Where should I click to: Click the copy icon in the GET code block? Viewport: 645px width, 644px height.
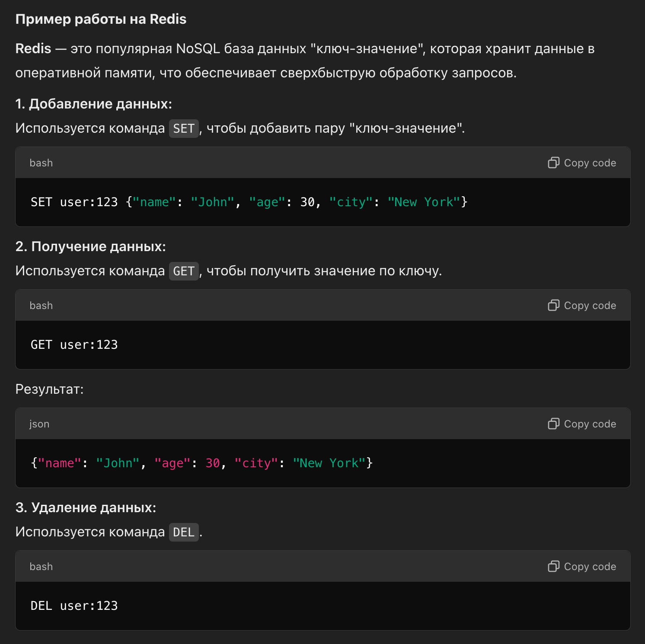[x=553, y=305]
